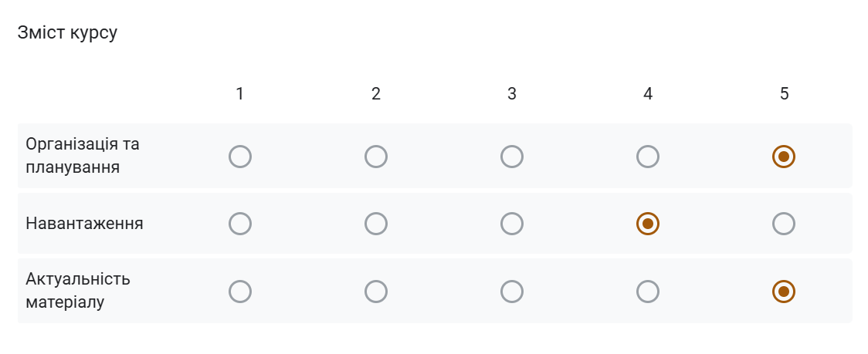Click the Зміст курсу question title
Image resolution: width=868 pixels, height=354 pixels.
(x=67, y=32)
